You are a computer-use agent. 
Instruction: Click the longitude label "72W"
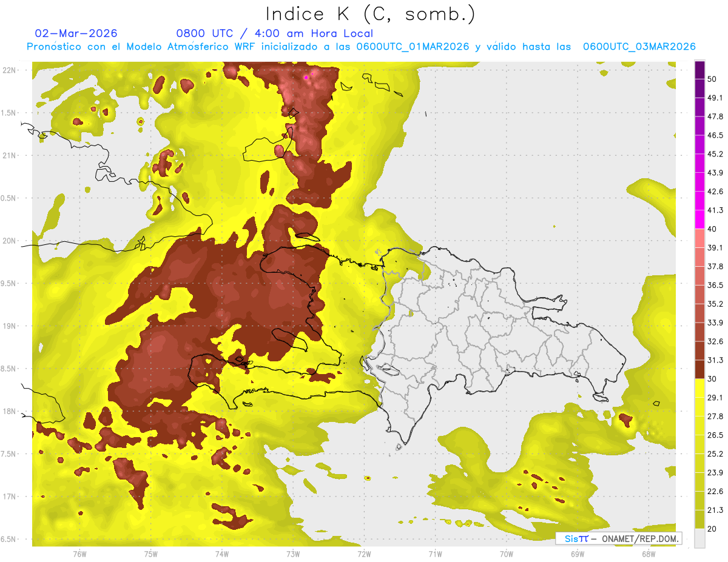pyautogui.click(x=364, y=554)
